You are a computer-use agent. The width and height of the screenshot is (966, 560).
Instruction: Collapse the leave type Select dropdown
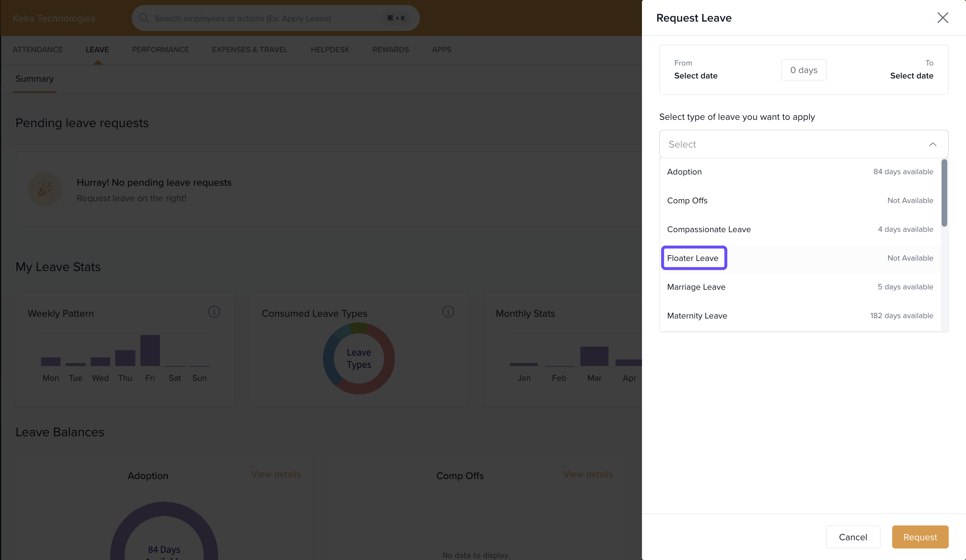point(932,144)
